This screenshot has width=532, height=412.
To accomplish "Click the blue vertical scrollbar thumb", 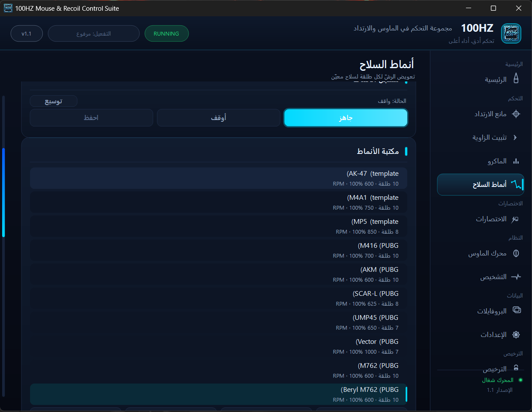I will pyautogui.click(x=3, y=192).
